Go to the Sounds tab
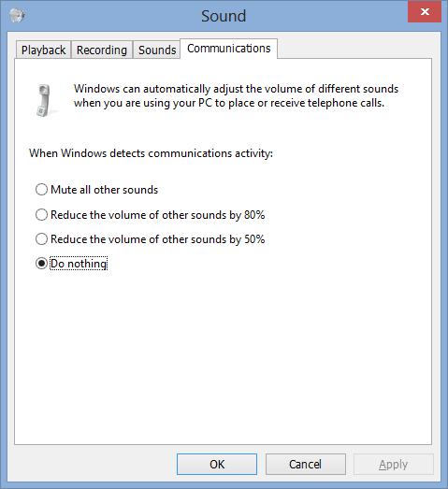Image resolution: width=448 pixels, height=489 pixels. click(x=157, y=50)
